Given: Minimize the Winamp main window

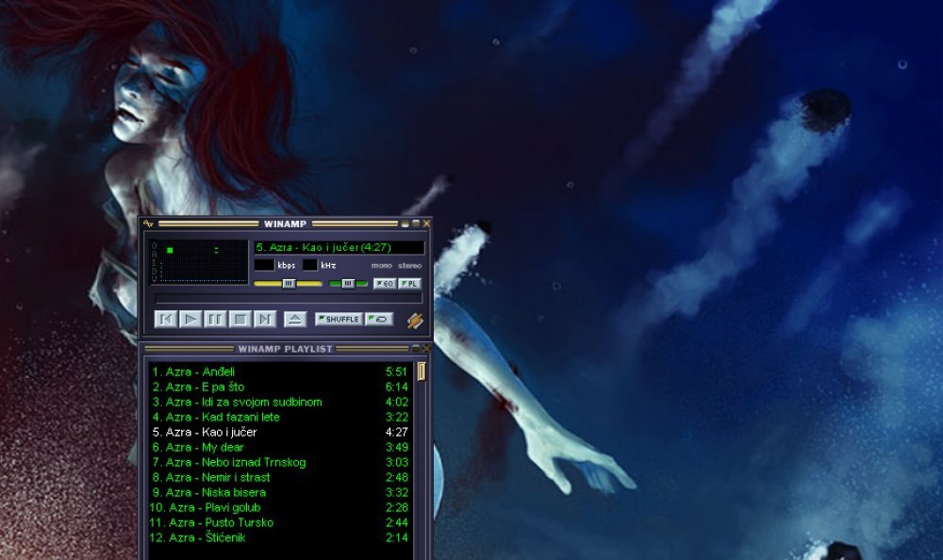Looking at the screenshot, I should (x=405, y=223).
